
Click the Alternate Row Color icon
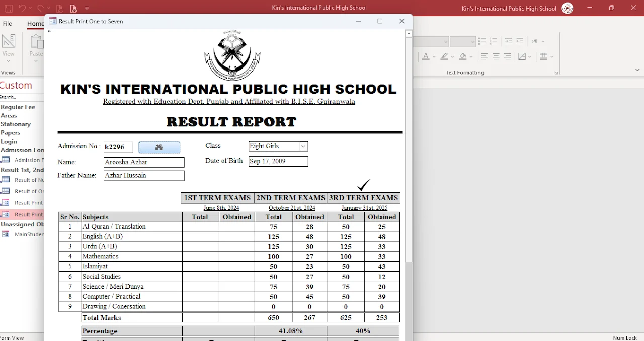click(x=522, y=56)
